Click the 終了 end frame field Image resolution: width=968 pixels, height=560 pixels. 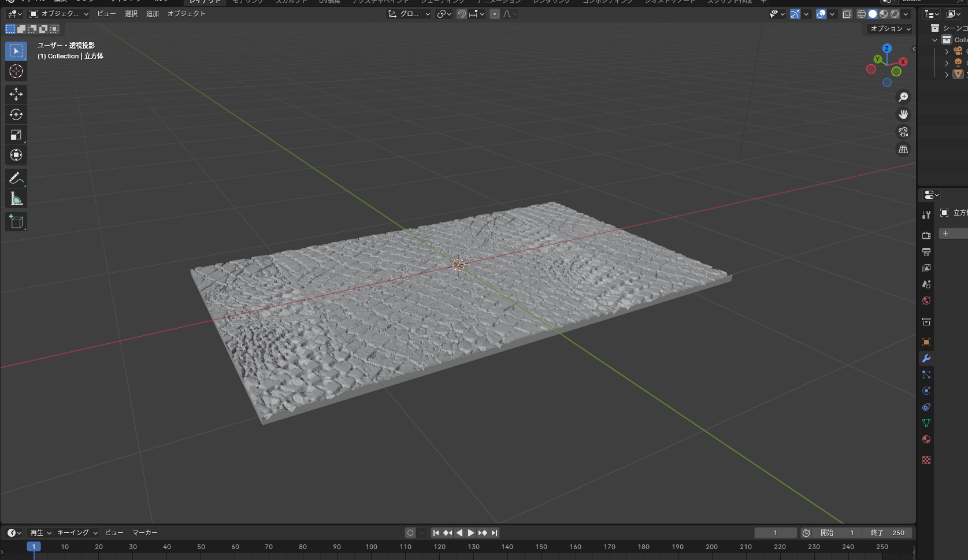click(x=887, y=533)
